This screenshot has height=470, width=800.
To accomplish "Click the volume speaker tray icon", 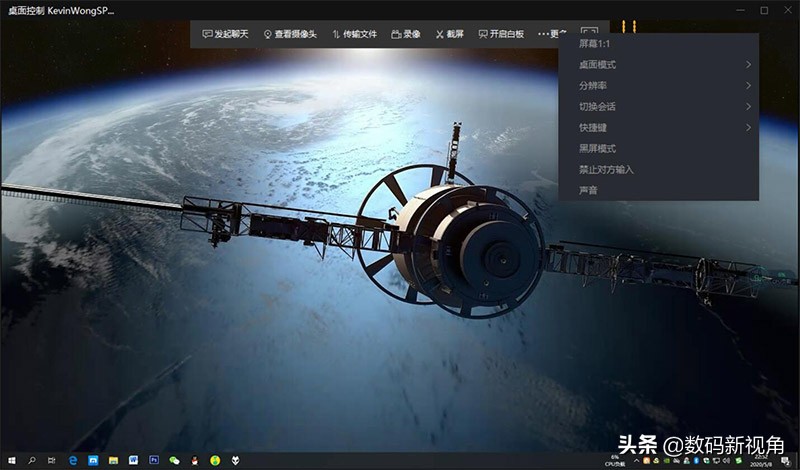I will [x=727, y=461].
